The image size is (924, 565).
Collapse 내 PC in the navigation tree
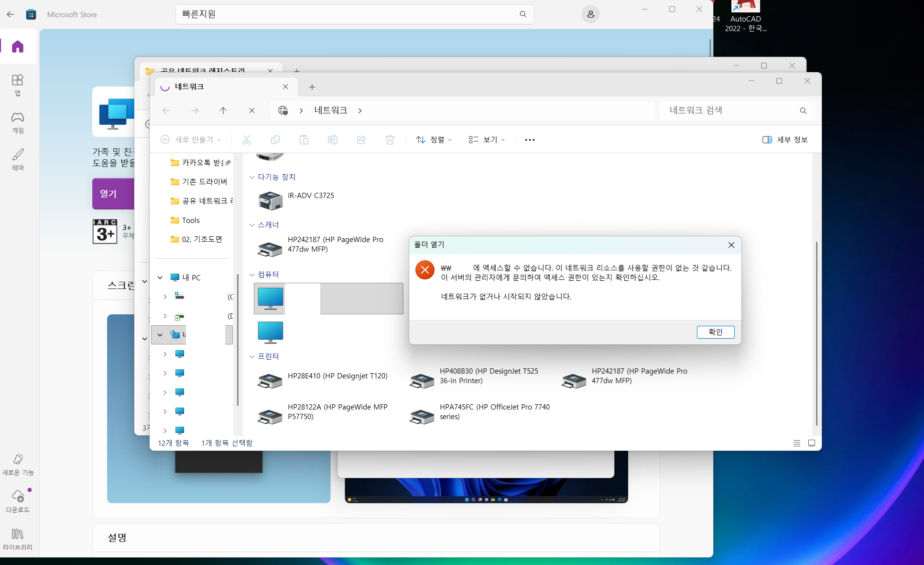click(x=160, y=277)
